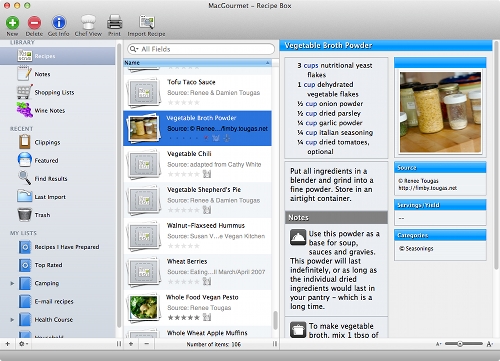
Task: Sort recipes by the Name column header
Action: pos(197,63)
